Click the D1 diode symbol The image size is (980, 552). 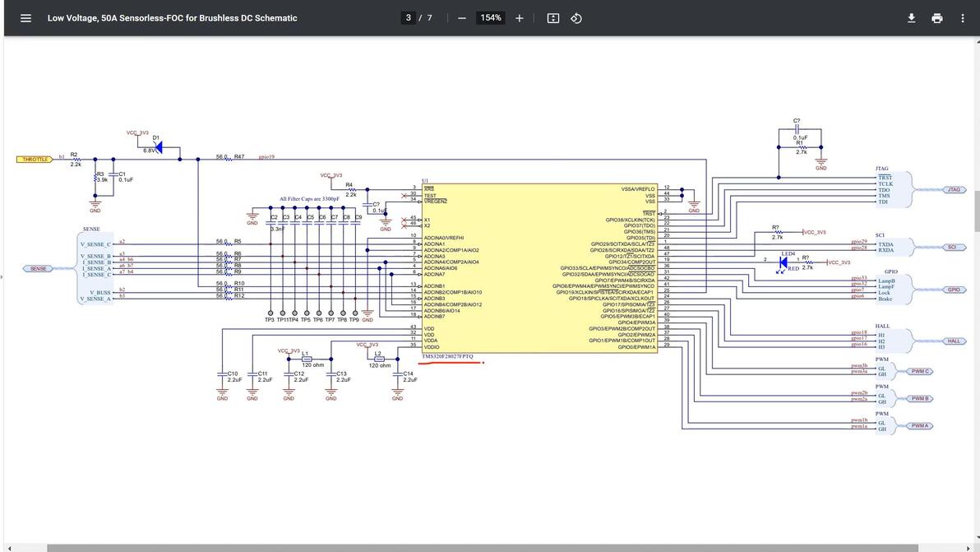[x=158, y=147]
